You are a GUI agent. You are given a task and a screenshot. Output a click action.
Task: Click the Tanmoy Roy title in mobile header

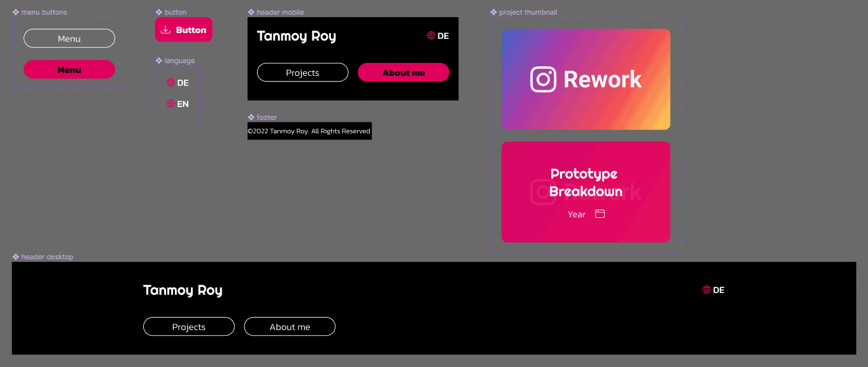[x=297, y=36]
